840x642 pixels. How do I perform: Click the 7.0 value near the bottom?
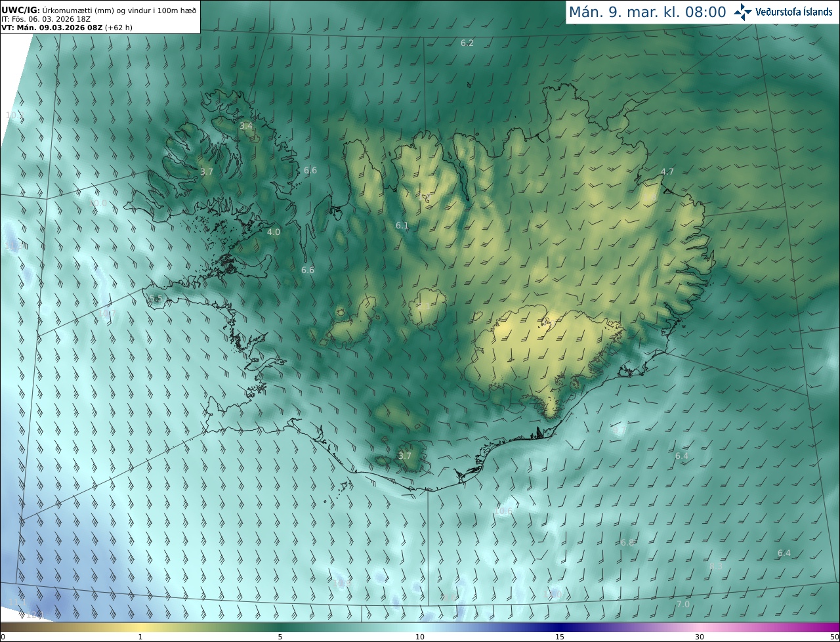[x=682, y=604]
